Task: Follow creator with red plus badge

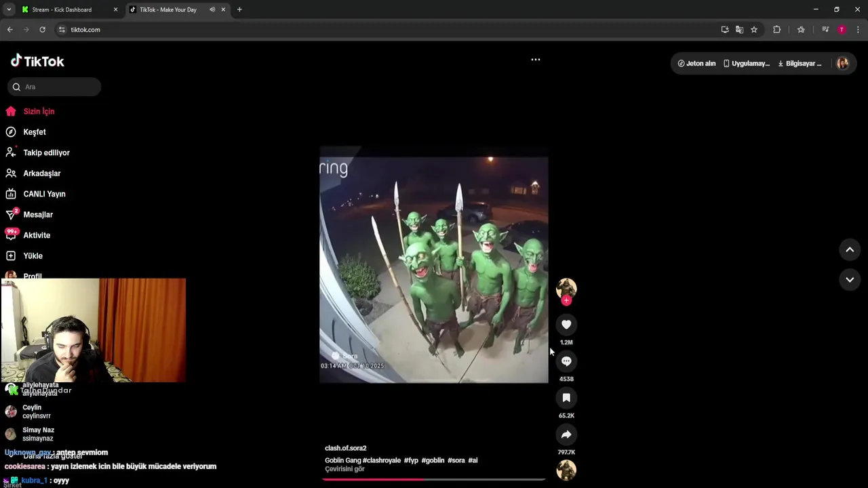Action: pyautogui.click(x=566, y=300)
